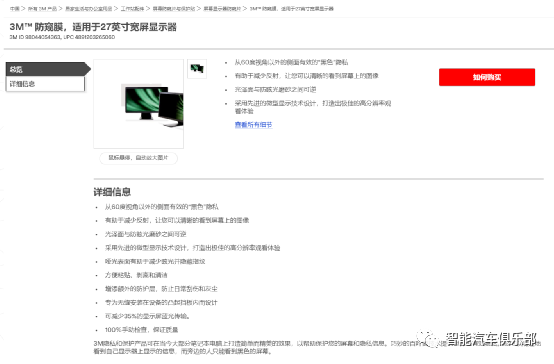The image size is (554, 364).
Task: Open the last breadcrumb 3M™ 防窥膜 entry
Action: [x=291, y=8]
